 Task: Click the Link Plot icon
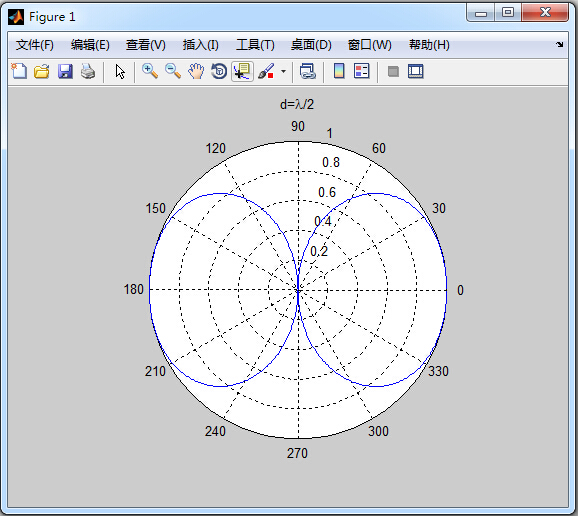[x=307, y=71]
